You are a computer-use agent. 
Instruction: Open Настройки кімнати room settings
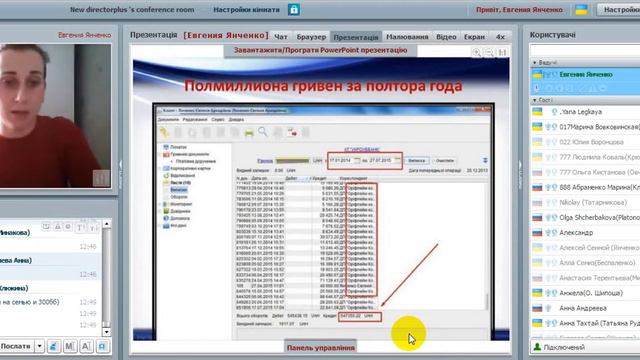[246, 9]
